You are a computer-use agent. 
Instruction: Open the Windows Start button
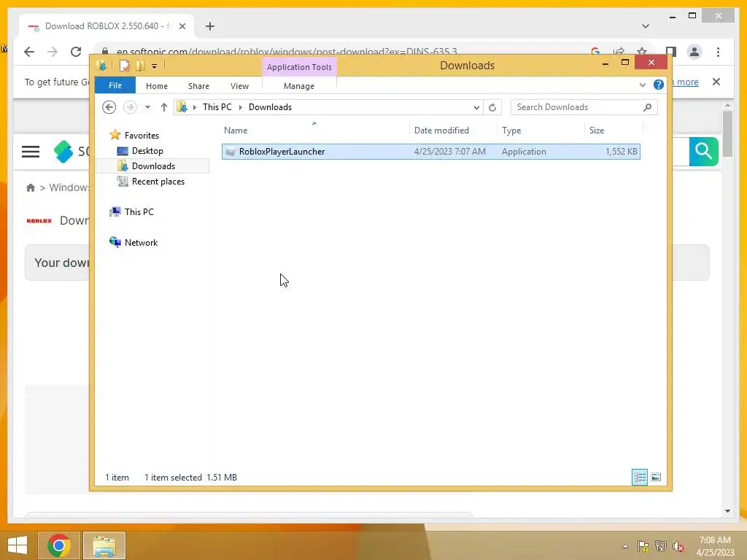(x=18, y=545)
